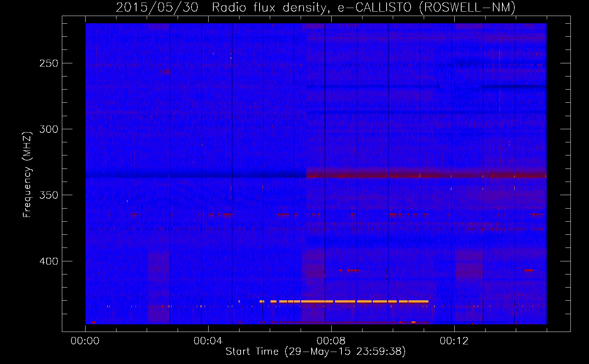Click the plot title "Radio flux density, e-CALLISTO (ROSWELL-NM)"
Screen dimensions: 589x364
tap(364, 7)
